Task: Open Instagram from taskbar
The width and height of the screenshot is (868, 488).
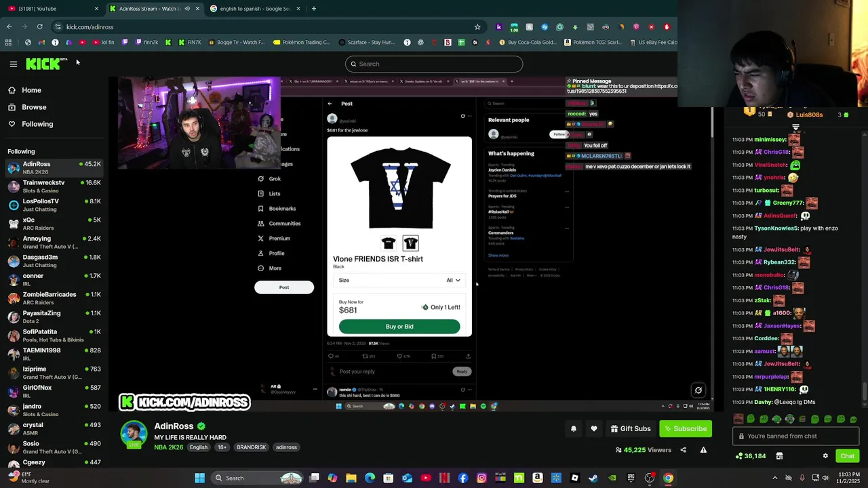Action: pyautogui.click(x=481, y=478)
